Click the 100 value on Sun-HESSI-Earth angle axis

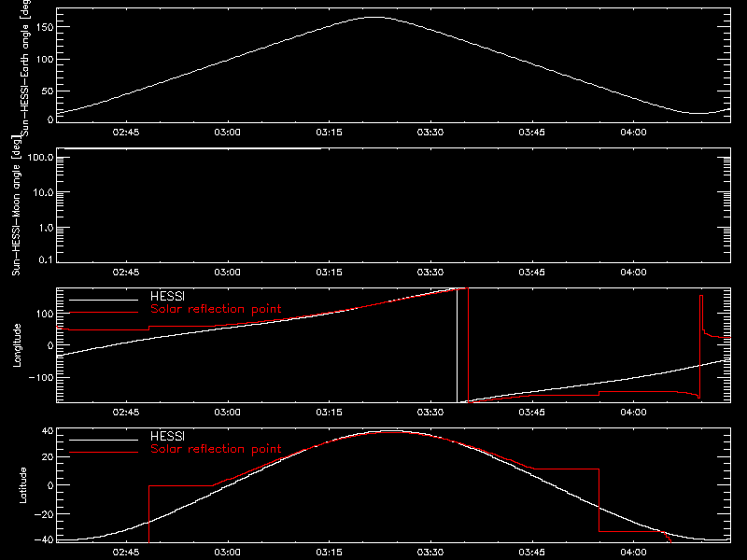[x=45, y=60]
